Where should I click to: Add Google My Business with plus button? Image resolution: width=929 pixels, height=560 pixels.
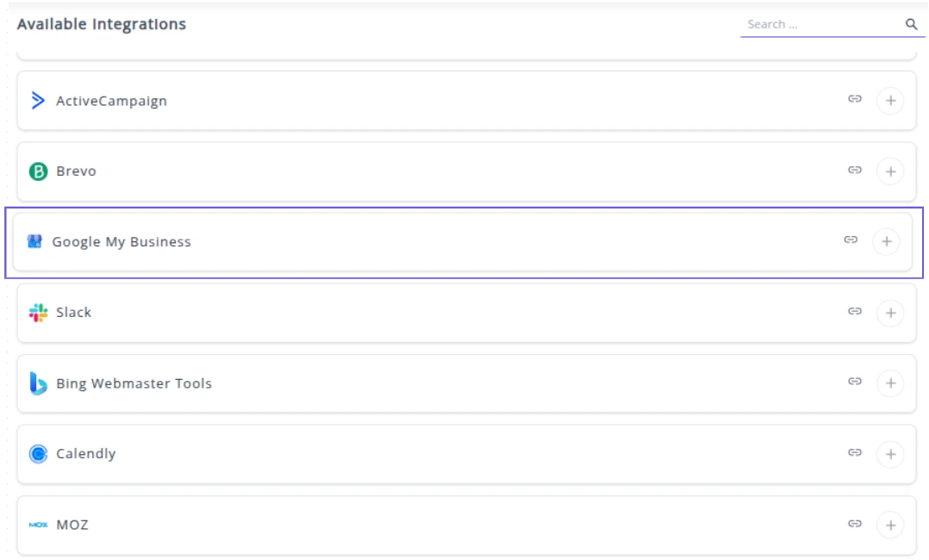(886, 242)
